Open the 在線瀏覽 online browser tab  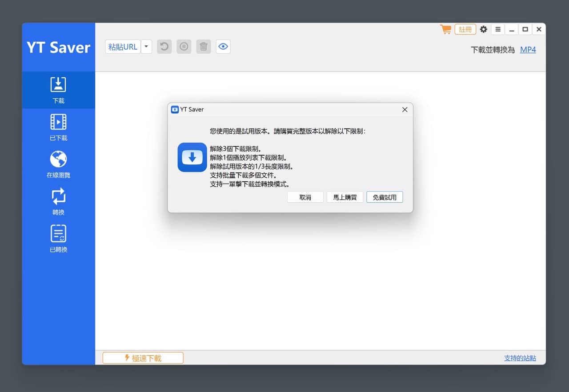pyautogui.click(x=58, y=164)
